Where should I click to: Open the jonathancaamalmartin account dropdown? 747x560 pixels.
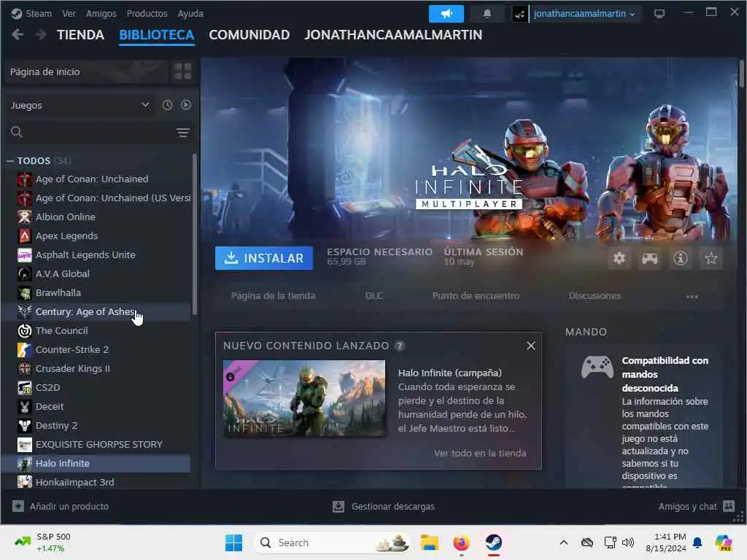click(x=584, y=14)
